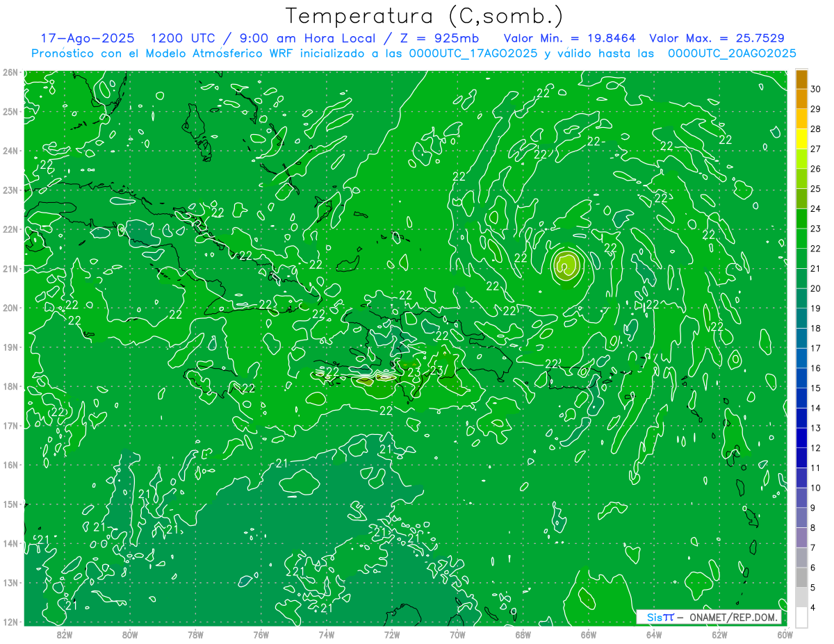This screenshot has height=644, width=834.
Task: Click the teal color bar segment between 18 and 19
Action: tap(801, 318)
